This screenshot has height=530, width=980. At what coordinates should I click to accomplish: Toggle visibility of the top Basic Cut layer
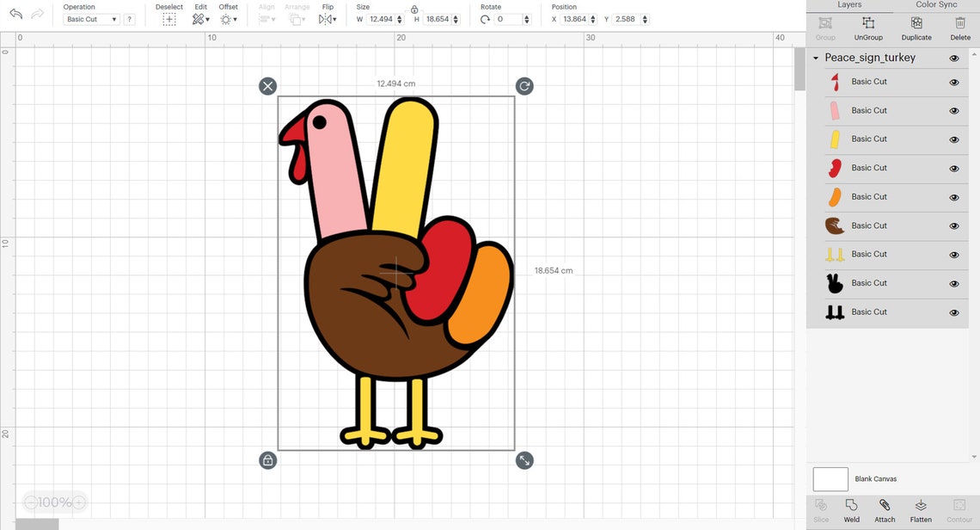[x=953, y=82]
